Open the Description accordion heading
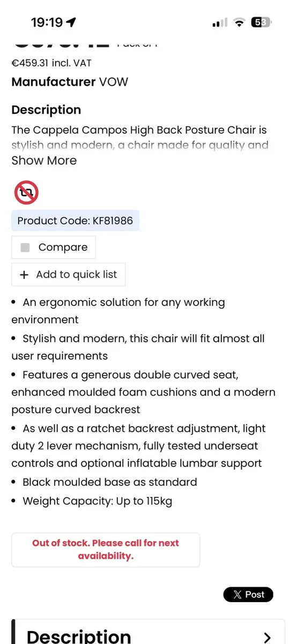Image resolution: width=297 pixels, height=644 pixels. tap(79, 636)
